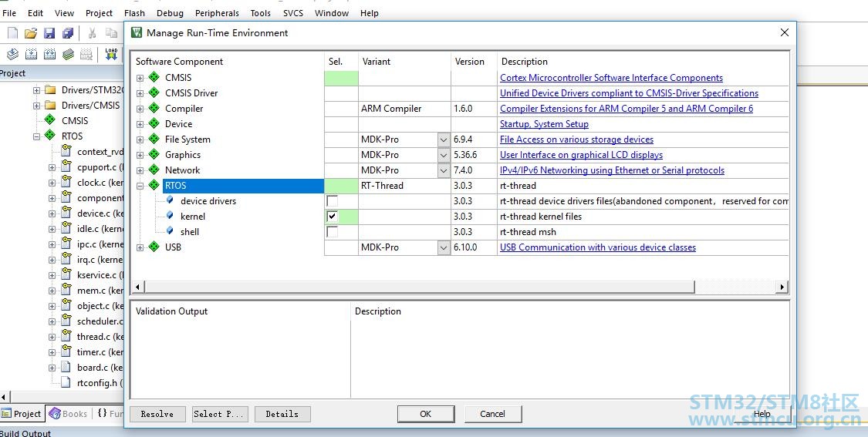Click the Resolve button
This screenshot has width=868, height=437.
pos(157,414)
